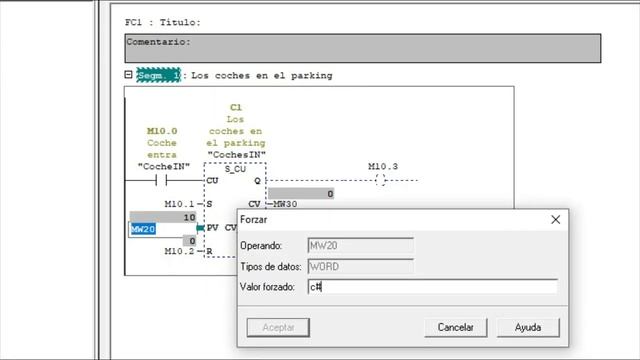
Task: Select the Segm. 1 network label
Action: [x=158, y=75]
